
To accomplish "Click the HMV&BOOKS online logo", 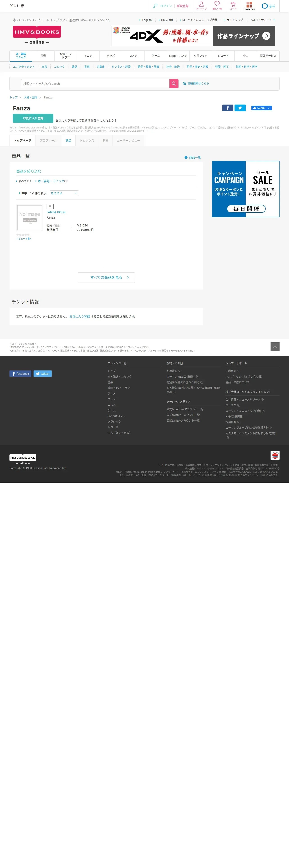I will pos(37,35).
